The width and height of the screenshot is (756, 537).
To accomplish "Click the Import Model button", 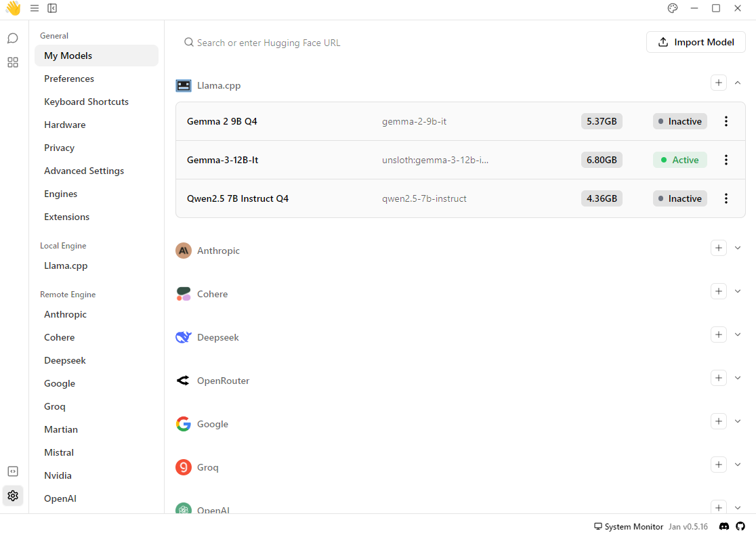I will (x=696, y=43).
